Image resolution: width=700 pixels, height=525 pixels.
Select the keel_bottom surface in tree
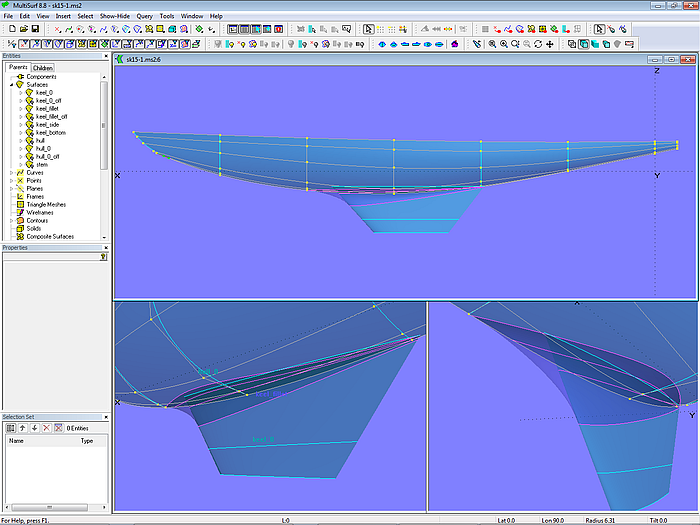pyautogui.click(x=50, y=132)
